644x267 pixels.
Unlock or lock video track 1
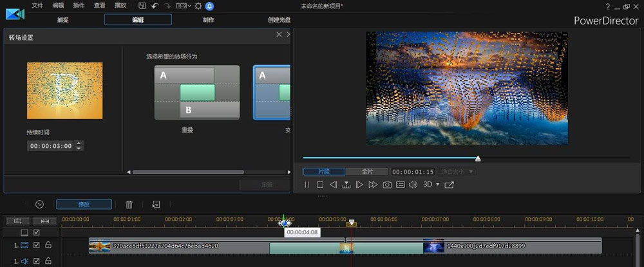tap(48, 246)
